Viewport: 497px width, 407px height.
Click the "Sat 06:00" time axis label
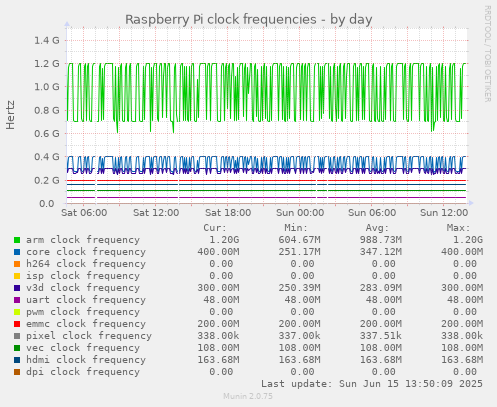pyautogui.click(x=84, y=213)
